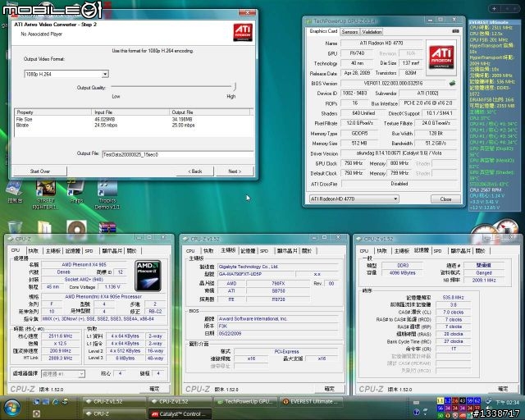The height and width of the screenshot is (420, 525).
Task: Click the 4096 MBytes memory size value
Action: pyautogui.click(x=403, y=272)
